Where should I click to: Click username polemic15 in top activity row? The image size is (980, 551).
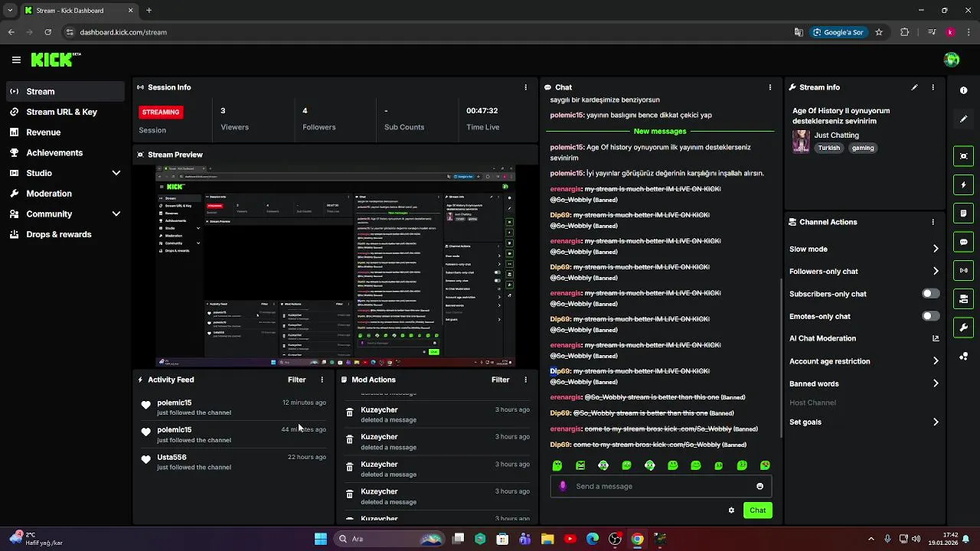(175, 403)
